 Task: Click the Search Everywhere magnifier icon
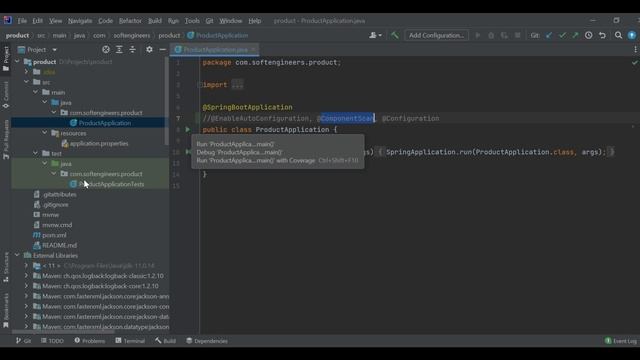618,36
